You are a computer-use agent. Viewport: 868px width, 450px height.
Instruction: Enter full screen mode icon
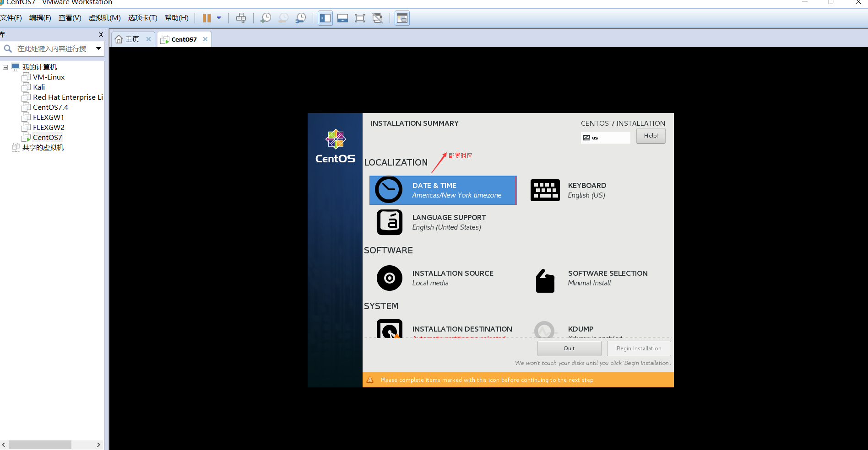point(360,18)
